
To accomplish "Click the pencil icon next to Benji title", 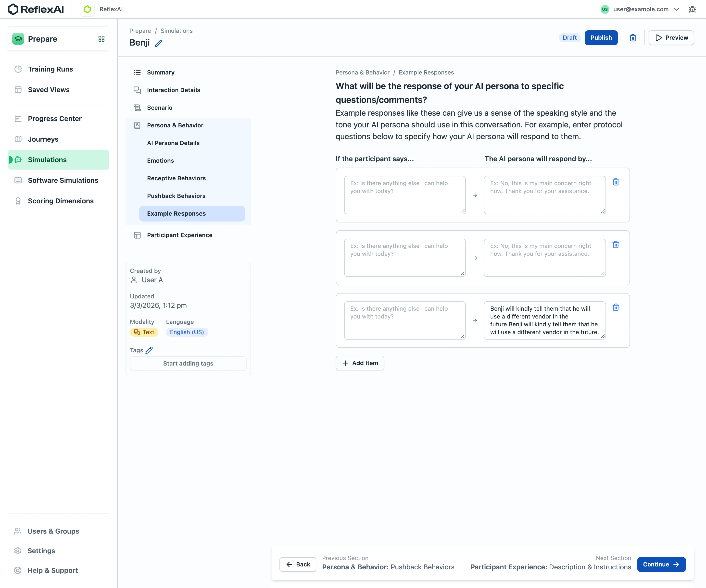I will pyautogui.click(x=158, y=43).
